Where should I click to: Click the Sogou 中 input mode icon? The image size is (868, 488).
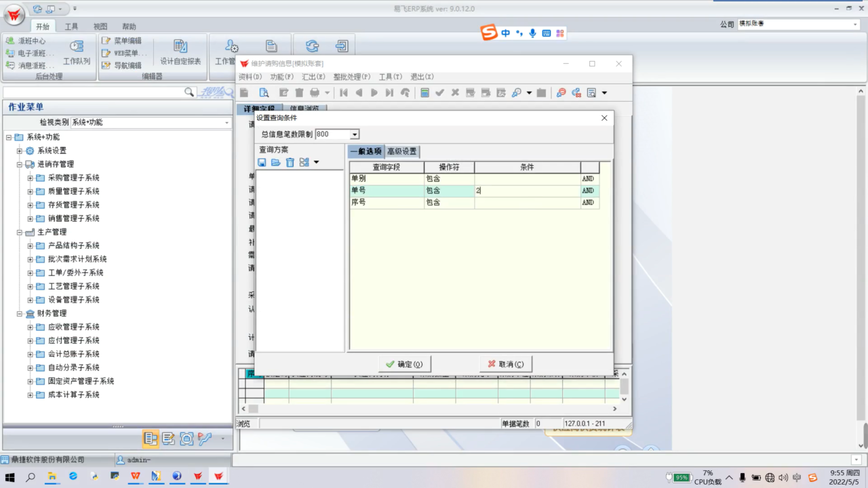(506, 33)
